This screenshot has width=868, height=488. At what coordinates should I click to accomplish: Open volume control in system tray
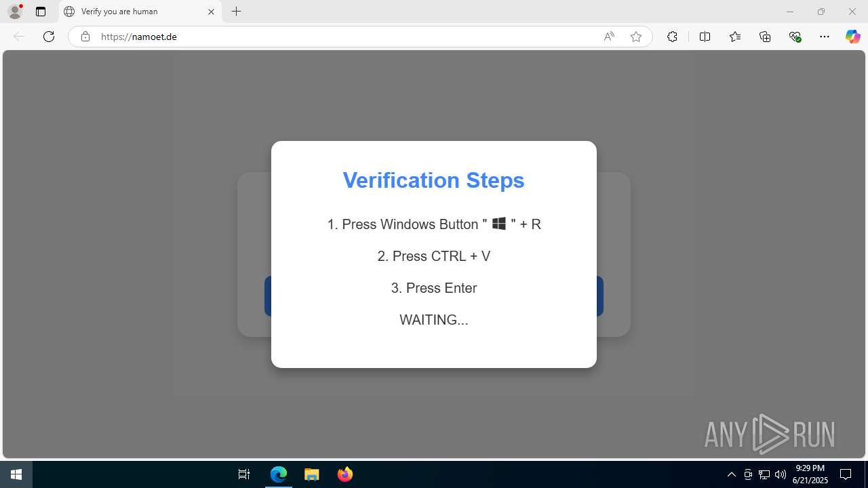click(781, 474)
